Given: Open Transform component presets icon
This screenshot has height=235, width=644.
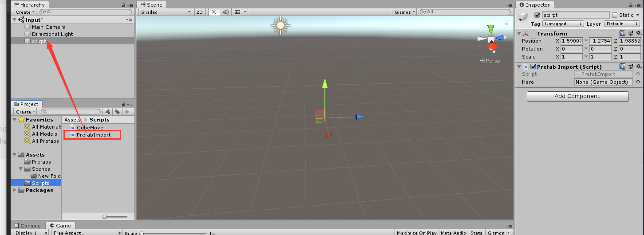Looking at the screenshot, I should click(631, 33).
